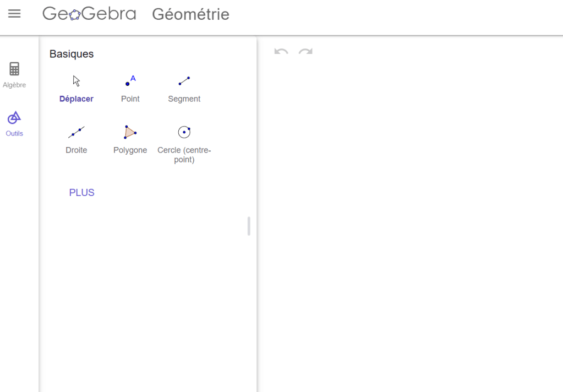The image size is (563, 392).
Task: Select the Segment tool icon
Action: click(x=184, y=81)
